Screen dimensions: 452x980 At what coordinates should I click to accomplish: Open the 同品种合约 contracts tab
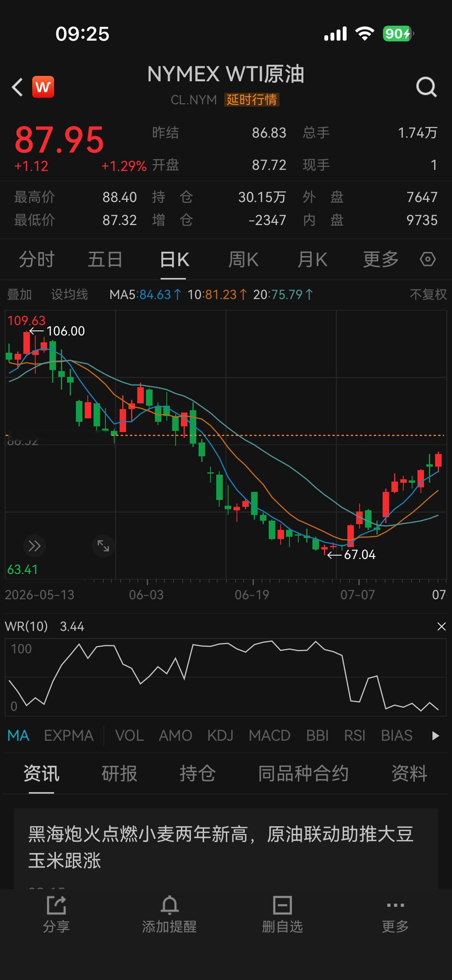[x=303, y=773]
